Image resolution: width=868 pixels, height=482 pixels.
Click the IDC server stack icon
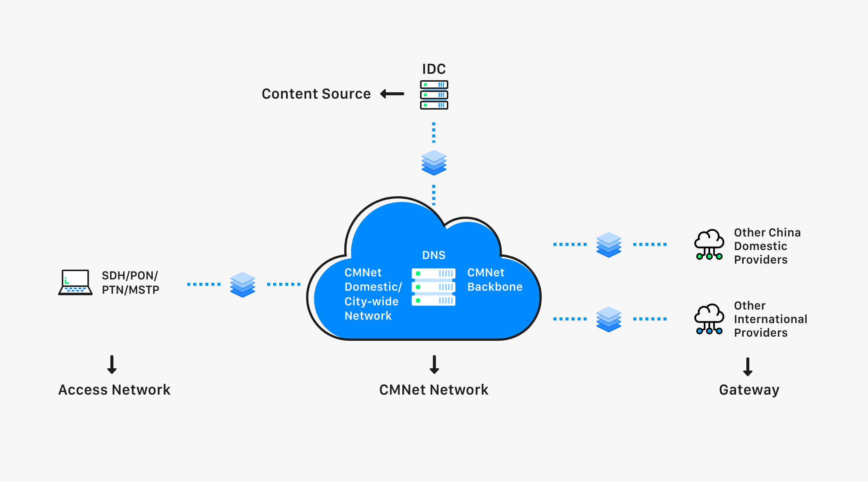coord(434,95)
